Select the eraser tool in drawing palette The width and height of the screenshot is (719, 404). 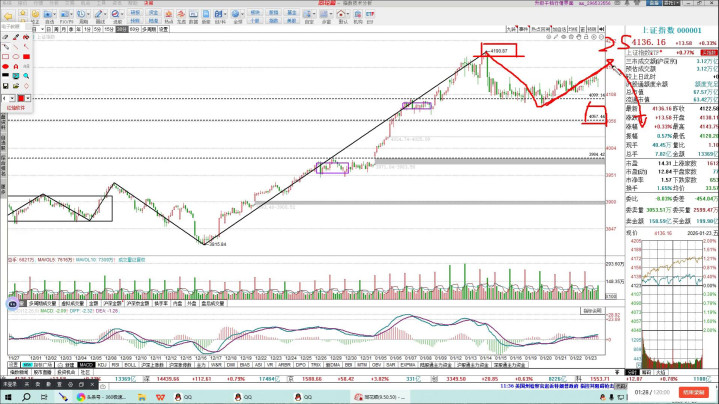point(6,37)
